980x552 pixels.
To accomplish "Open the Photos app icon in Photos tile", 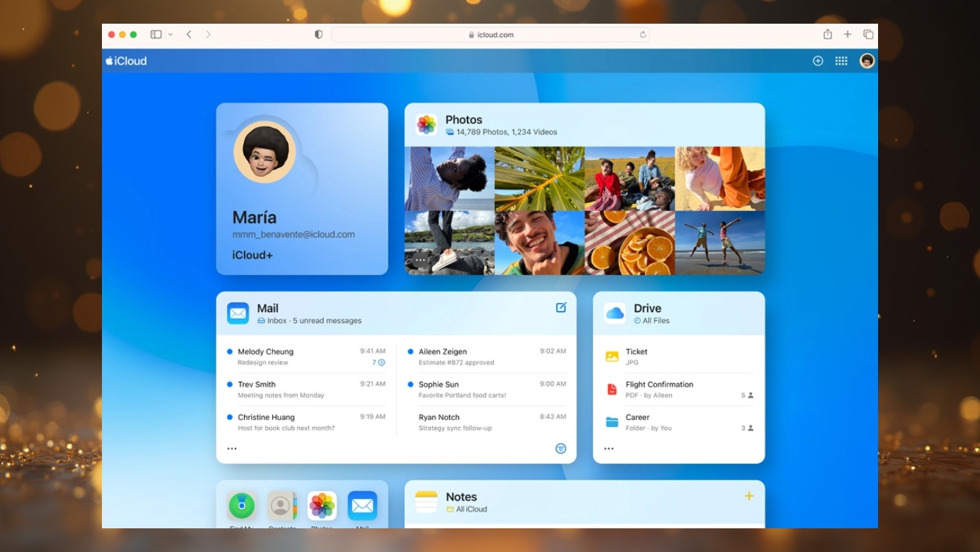I will point(426,125).
